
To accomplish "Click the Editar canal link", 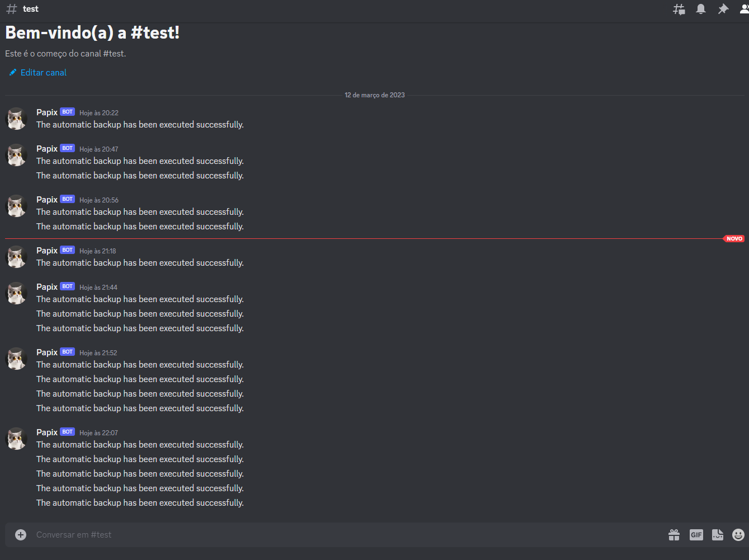I will (43, 73).
